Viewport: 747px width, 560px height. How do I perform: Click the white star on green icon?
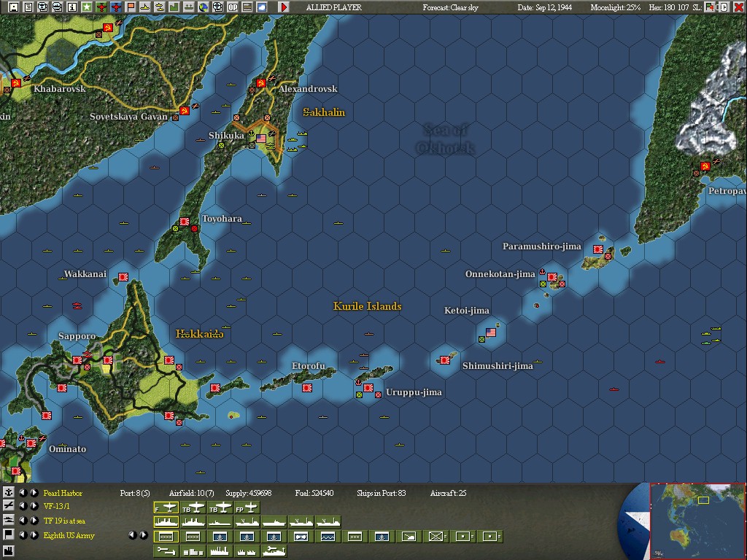coord(87,7)
